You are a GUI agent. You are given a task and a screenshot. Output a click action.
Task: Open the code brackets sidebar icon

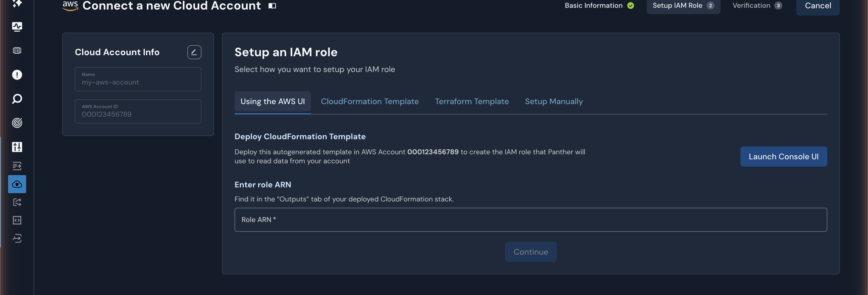point(17,220)
